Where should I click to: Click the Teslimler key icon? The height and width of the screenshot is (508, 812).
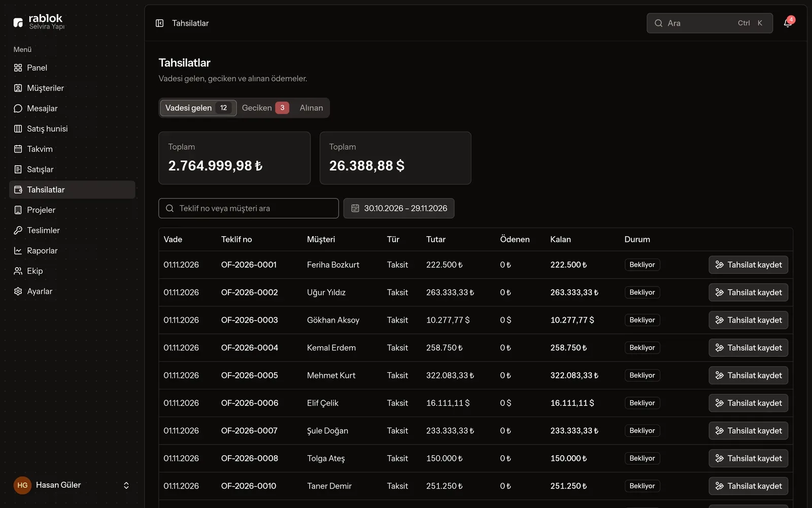(x=18, y=230)
